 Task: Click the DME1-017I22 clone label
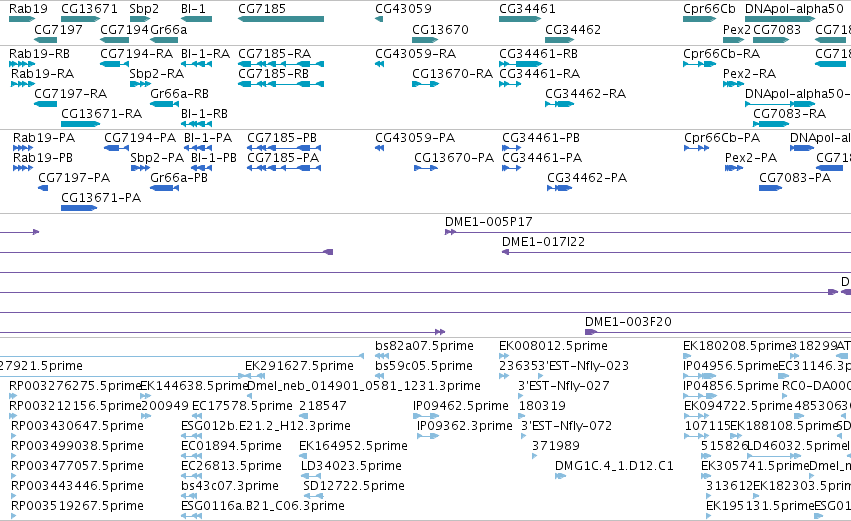(543, 242)
